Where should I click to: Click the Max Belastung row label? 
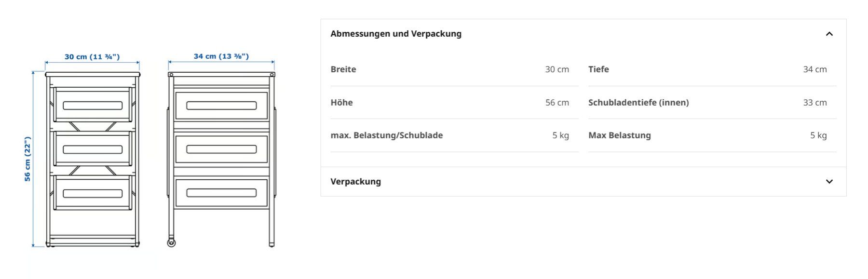[620, 135]
